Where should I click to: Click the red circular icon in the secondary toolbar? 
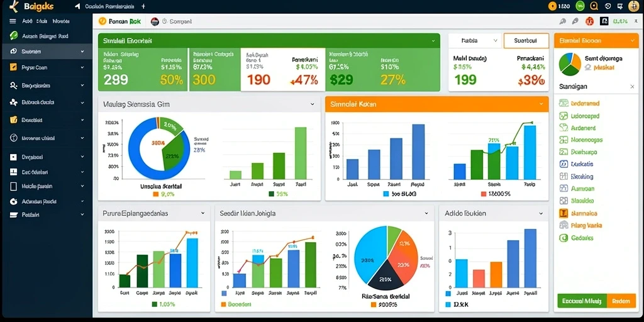pos(589,21)
